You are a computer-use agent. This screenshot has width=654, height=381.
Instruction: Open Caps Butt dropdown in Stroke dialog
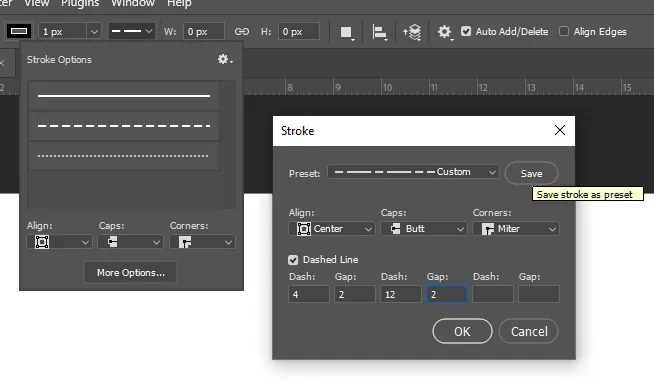click(x=423, y=229)
